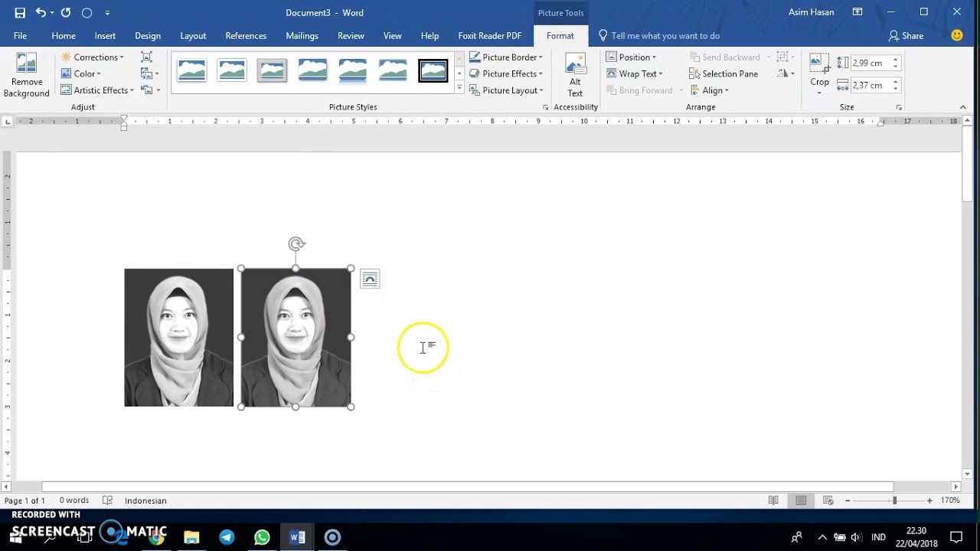Click Indonesian language status
980x551 pixels.
pyautogui.click(x=145, y=500)
